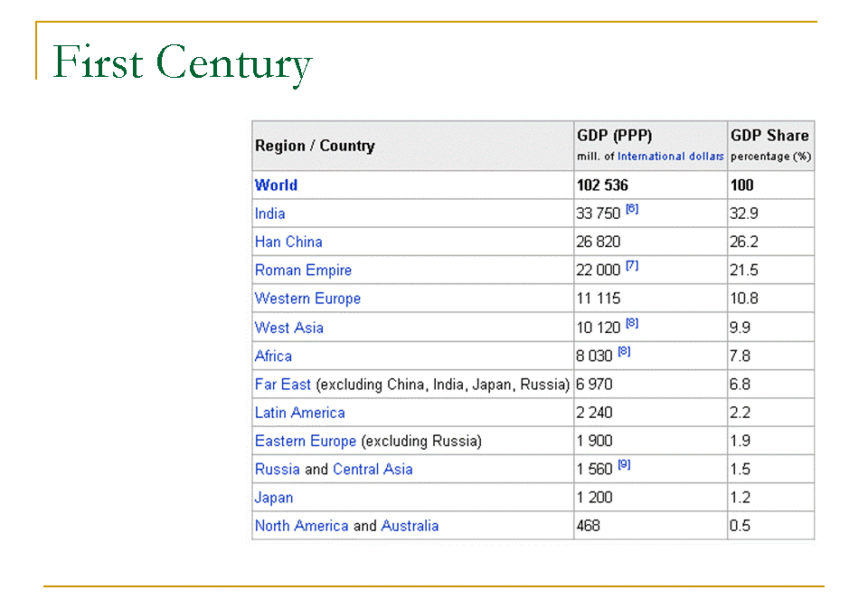The width and height of the screenshot is (868, 609).
Task: Open the Russia link
Action: (x=277, y=469)
